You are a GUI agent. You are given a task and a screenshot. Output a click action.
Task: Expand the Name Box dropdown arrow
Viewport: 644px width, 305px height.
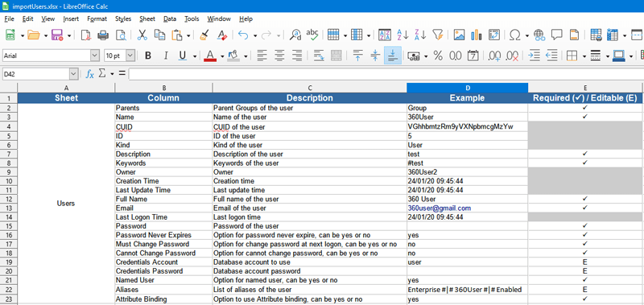[73, 74]
